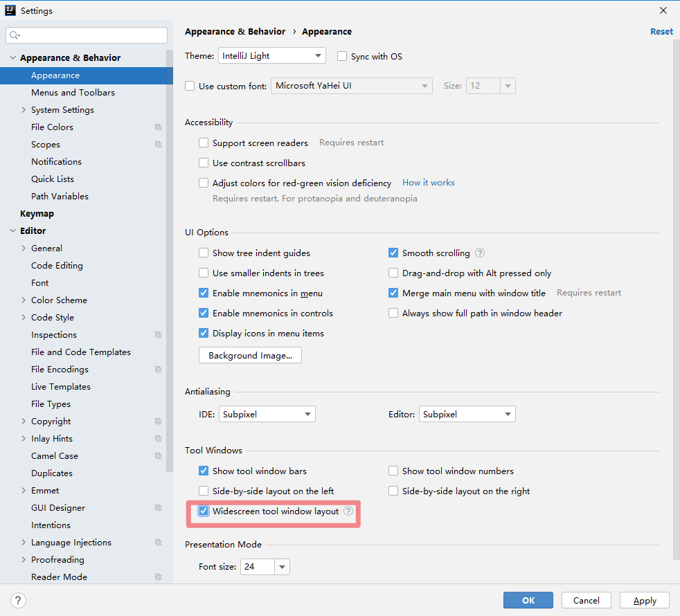Open the How it works link
This screenshot has width=680, height=616.
tap(429, 183)
